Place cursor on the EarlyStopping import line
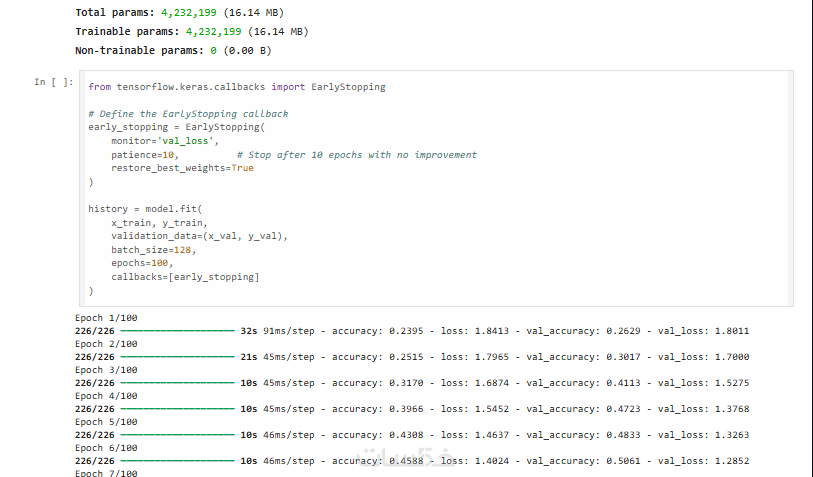The height and width of the screenshot is (477, 813). point(236,87)
